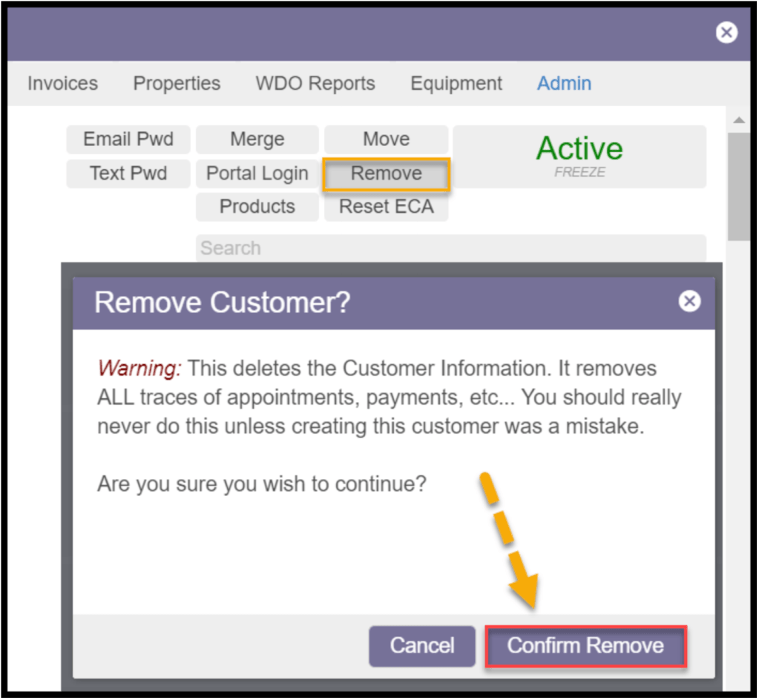Hit the Reset ECA button
Viewport: 759px width, 700px height.
point(386,207)
